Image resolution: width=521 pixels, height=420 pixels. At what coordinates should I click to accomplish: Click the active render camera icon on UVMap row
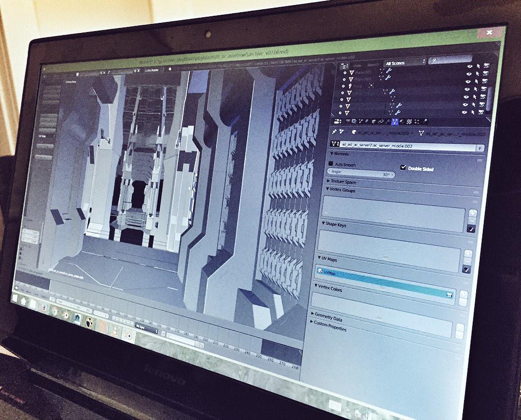449,294
